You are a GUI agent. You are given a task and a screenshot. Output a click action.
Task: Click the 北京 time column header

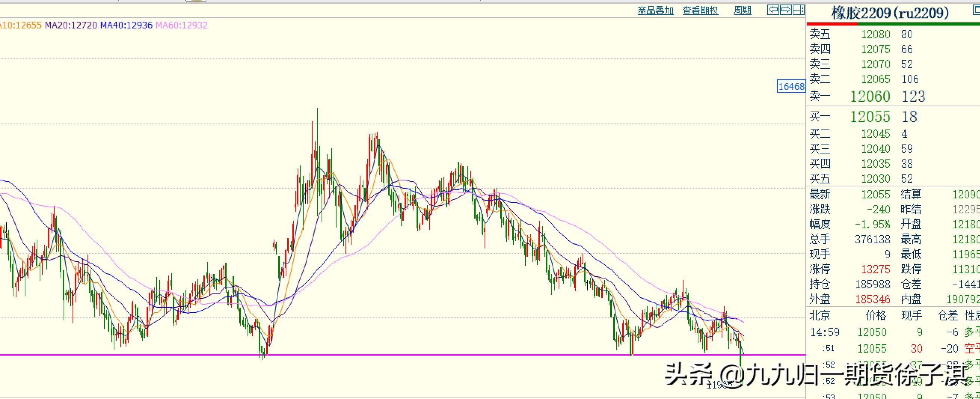click(820, 316)
